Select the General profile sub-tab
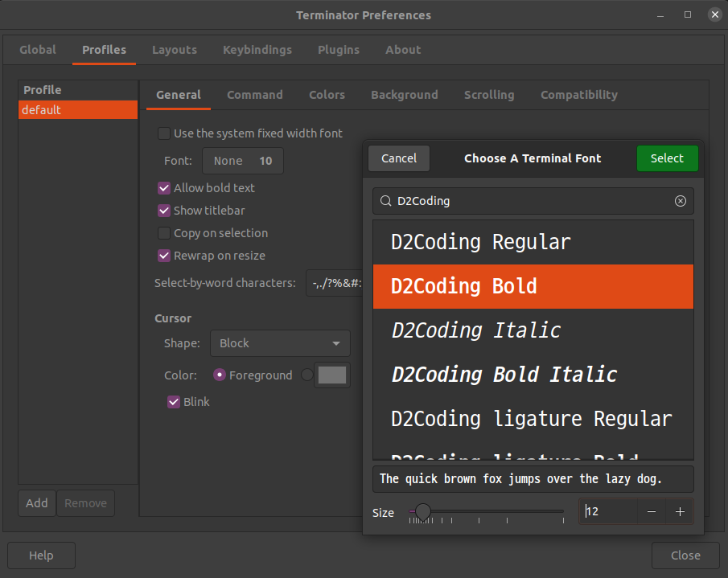728x578 pixels. pos(179,95)
